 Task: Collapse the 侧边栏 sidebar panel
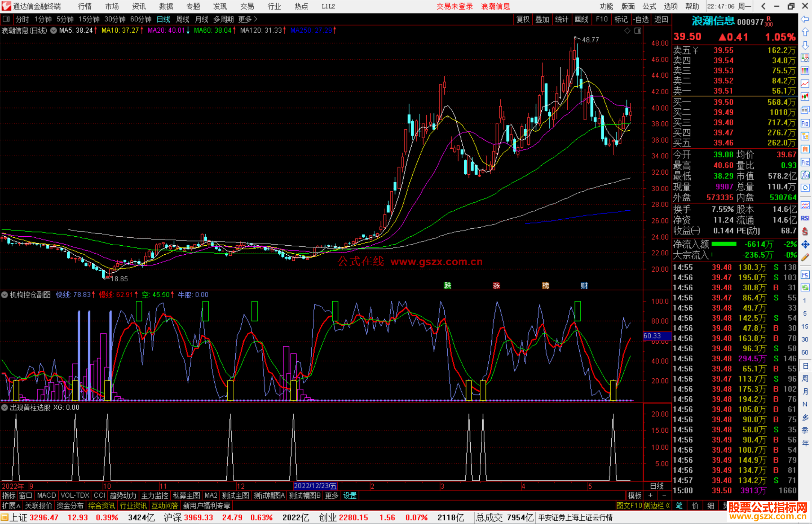(657, 506)
